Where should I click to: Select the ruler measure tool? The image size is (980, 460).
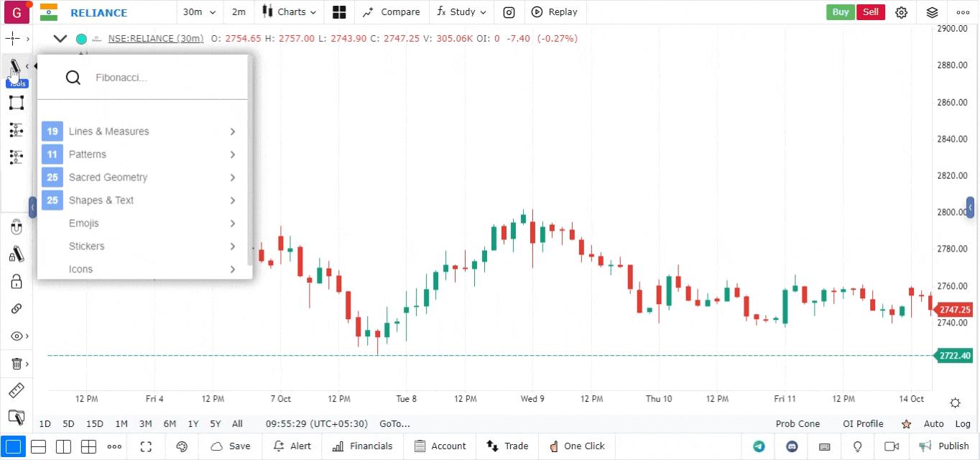(16, 391)
